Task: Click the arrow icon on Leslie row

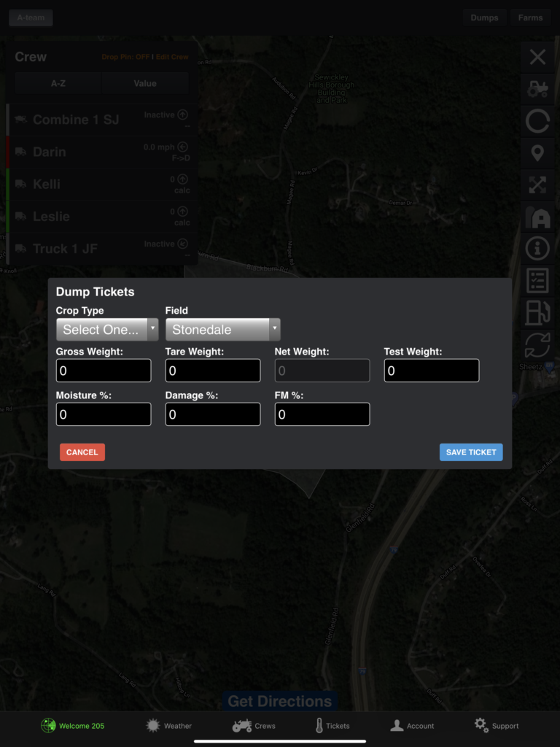Action: [x=182, y=212]
